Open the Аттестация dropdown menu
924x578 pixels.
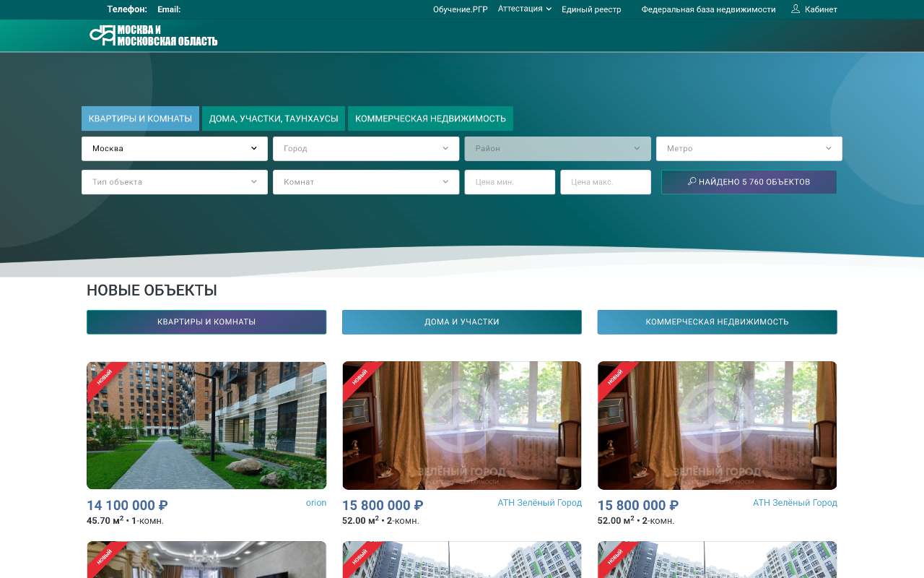525,9
